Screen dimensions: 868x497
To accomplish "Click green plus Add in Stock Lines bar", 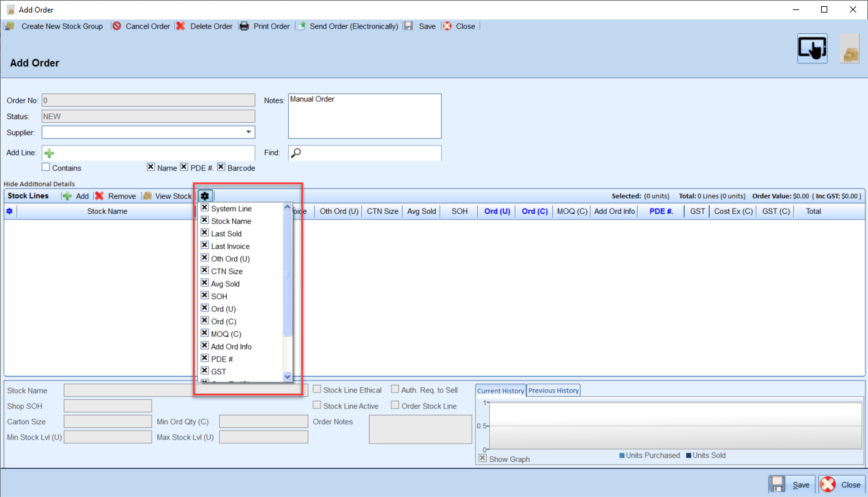I will click(67, 196).
